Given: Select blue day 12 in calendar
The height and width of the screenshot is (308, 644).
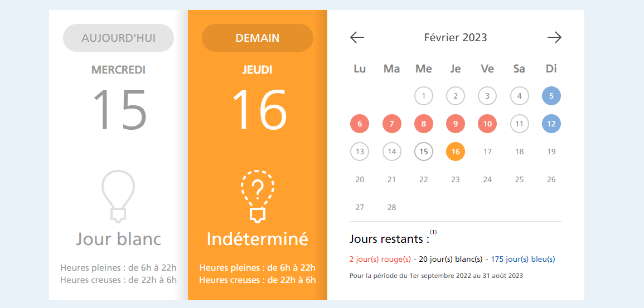Looking at the screenshot, I should click(x=551, y=124).
